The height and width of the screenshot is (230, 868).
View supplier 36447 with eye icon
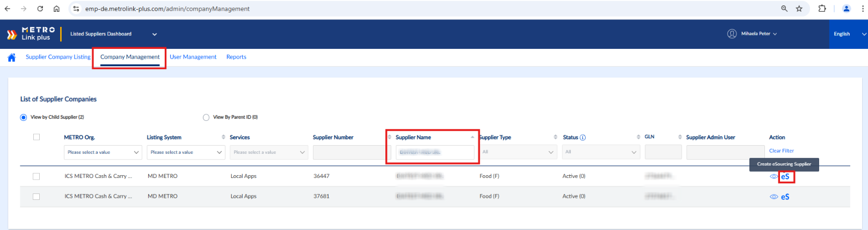pyautogui.click(x=774, y=176)
